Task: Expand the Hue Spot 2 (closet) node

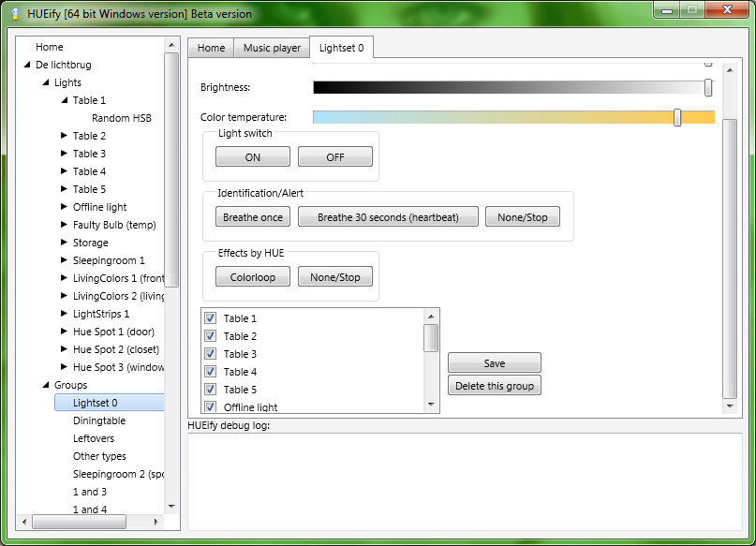Action: click(64, 349)
